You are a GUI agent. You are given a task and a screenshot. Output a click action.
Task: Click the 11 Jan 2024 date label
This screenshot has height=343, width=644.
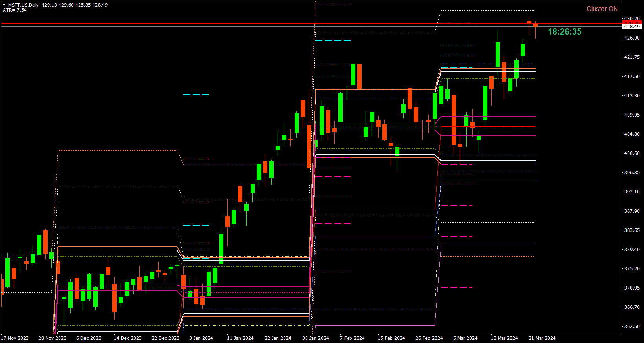click(x=240, y=338)
